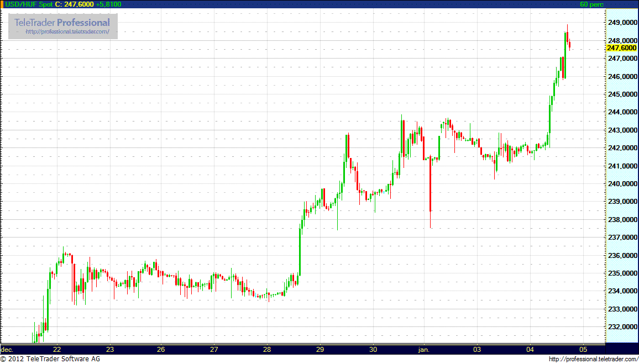Click the 29 date label on time axis
The width and height of the screenshot is (639, 364).
point(320,349)
